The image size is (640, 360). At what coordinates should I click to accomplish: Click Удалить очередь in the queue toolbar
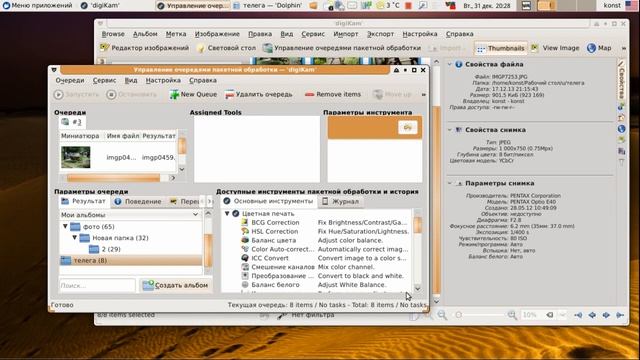pos(259,94)
